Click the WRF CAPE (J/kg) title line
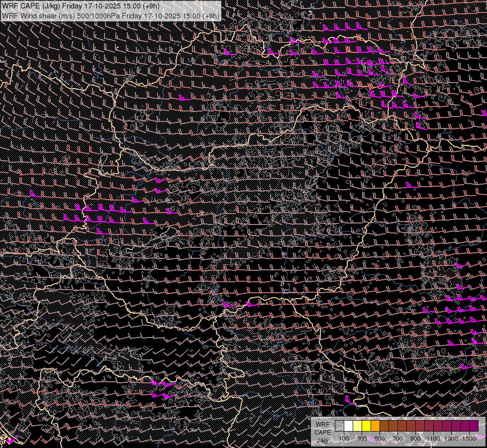 81,6
